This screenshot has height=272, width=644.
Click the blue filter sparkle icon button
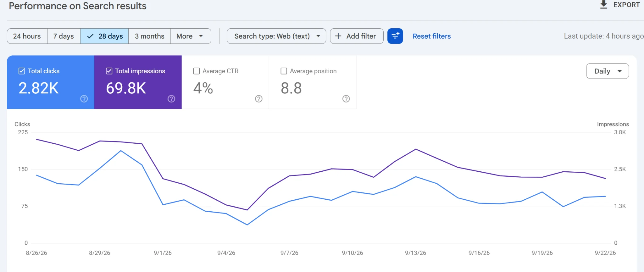[395, 36]
